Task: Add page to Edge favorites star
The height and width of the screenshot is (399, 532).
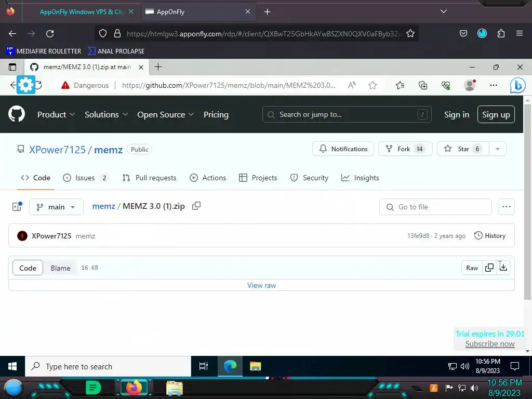Action: point(373,85)
